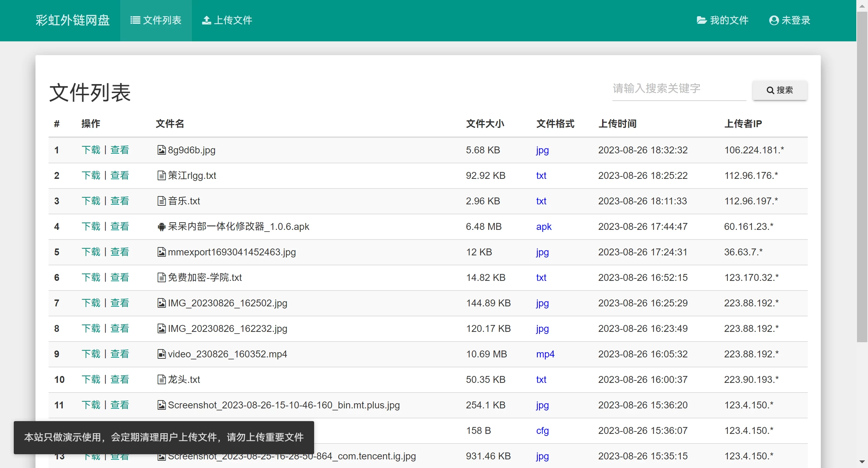Open 我的文件 in the top bar
Viewport: 868px width, 468px height.
pos(722,20)
